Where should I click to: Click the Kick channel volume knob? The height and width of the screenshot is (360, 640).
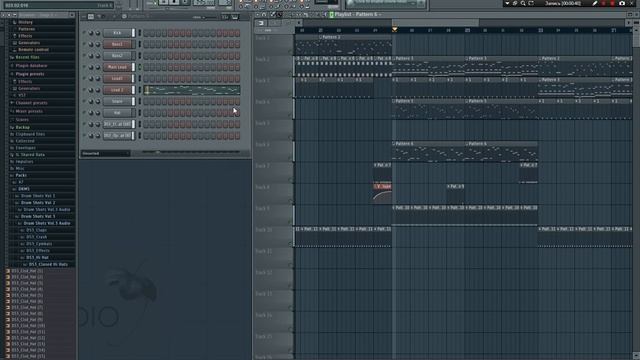coord(98,33)
